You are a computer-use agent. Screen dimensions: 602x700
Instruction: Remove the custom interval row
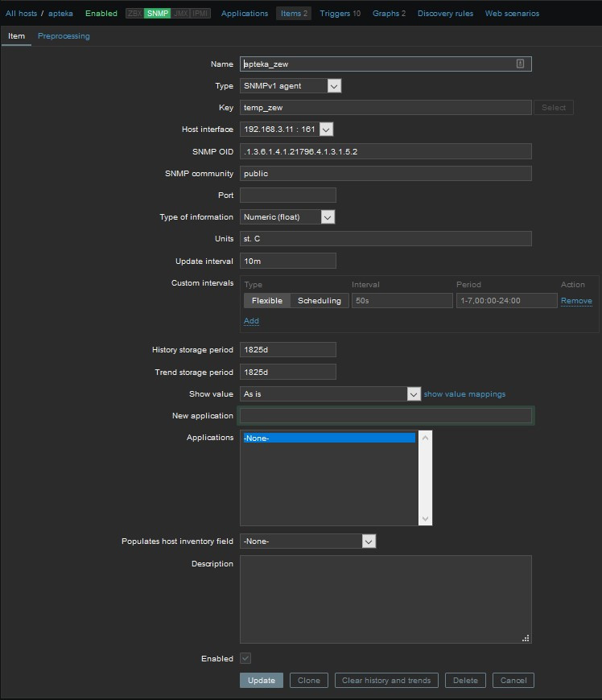(575, 301)
